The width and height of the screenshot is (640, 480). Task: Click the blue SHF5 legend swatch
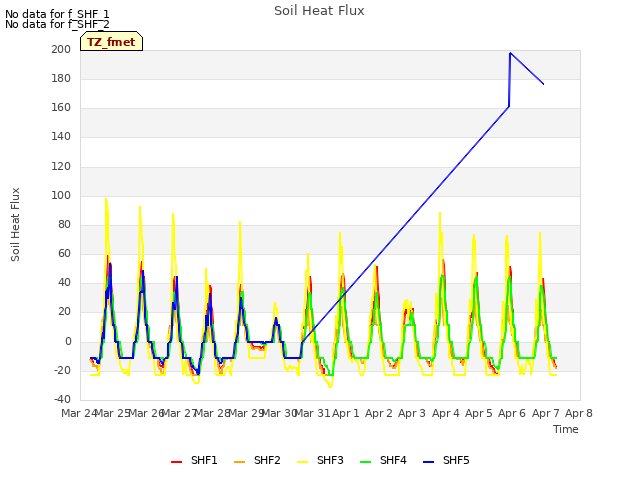(x=428, y=462)
